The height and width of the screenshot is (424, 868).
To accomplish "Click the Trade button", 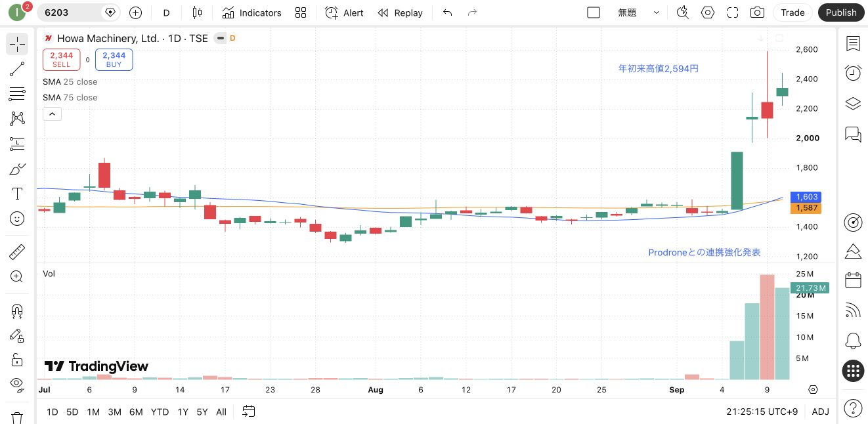I will pos(793,12).
